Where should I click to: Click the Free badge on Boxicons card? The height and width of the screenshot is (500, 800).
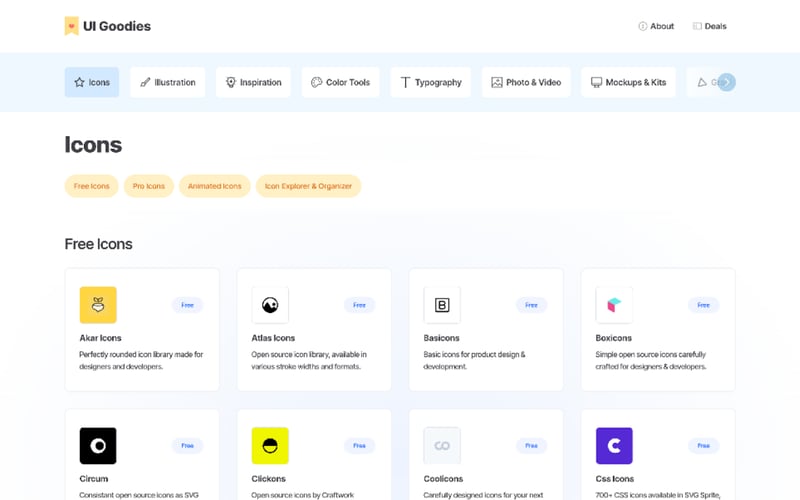tap(704, 305)
